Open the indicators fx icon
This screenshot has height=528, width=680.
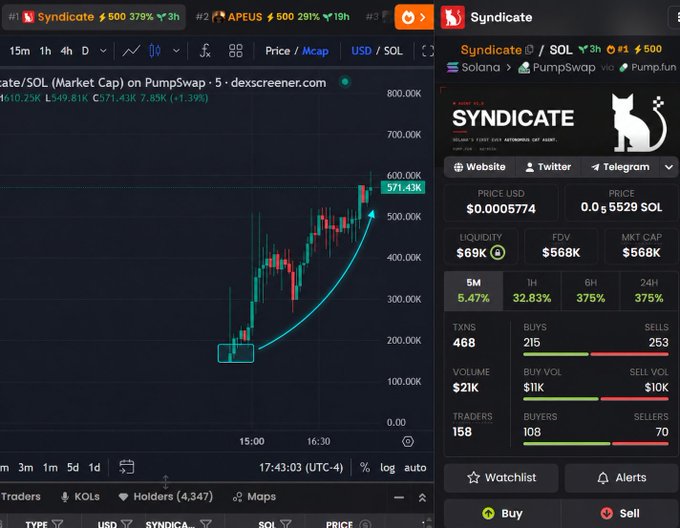(205, 51)
